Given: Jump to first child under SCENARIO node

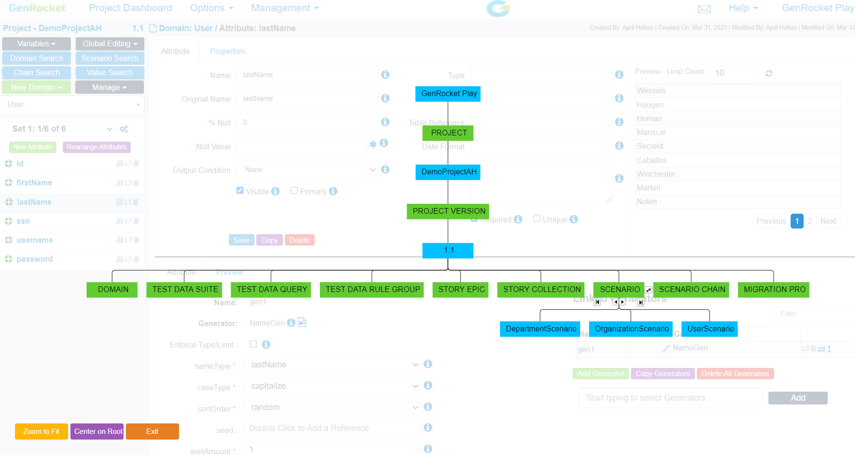Looking at the screenshot, I should 597,302.
